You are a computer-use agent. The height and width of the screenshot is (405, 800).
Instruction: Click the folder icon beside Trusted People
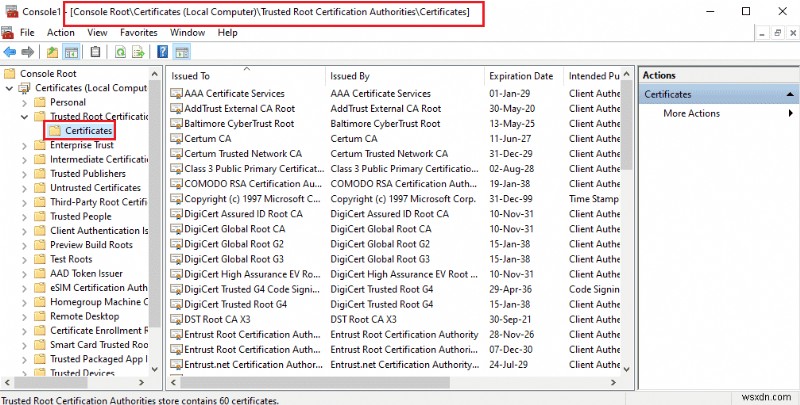click(x=40, y=216)
